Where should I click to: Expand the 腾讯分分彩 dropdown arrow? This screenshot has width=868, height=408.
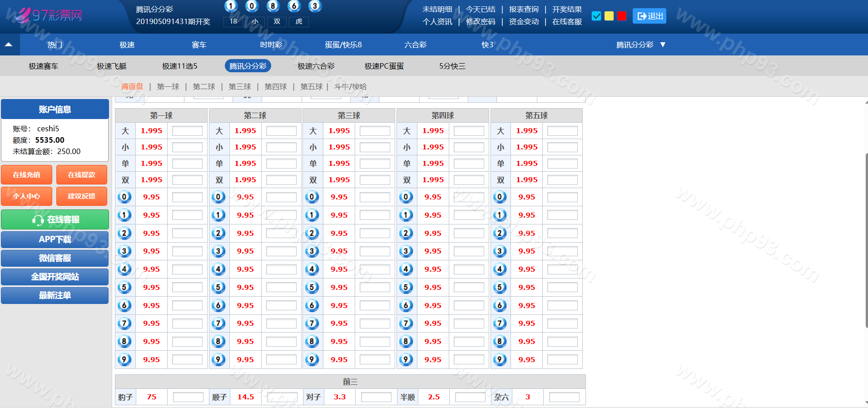pyautogui.click(x=663, y=45)
